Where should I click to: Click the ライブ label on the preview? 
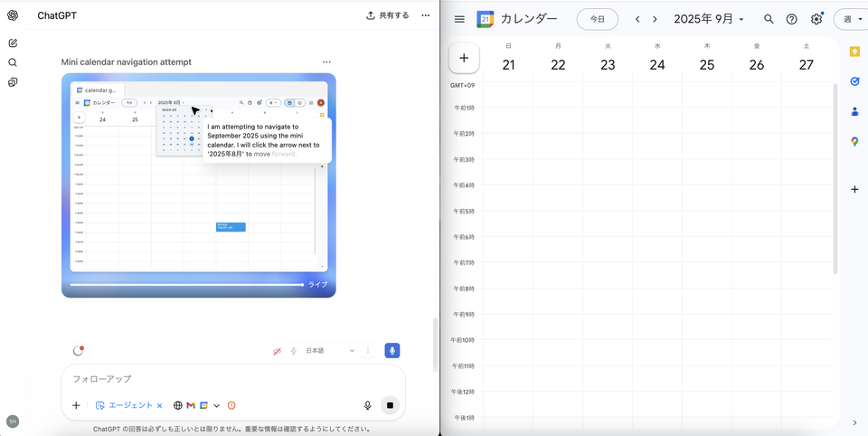point(317,284)
